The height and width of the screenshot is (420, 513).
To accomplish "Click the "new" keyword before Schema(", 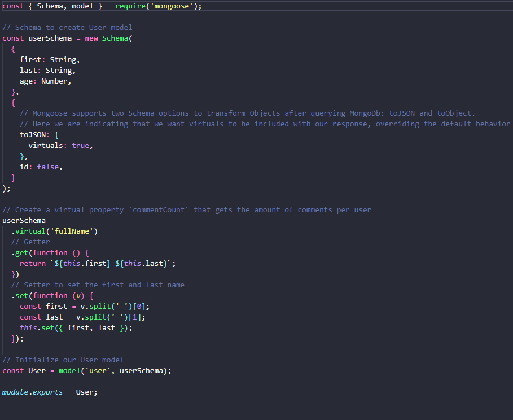I will click(x=91, y=38).
